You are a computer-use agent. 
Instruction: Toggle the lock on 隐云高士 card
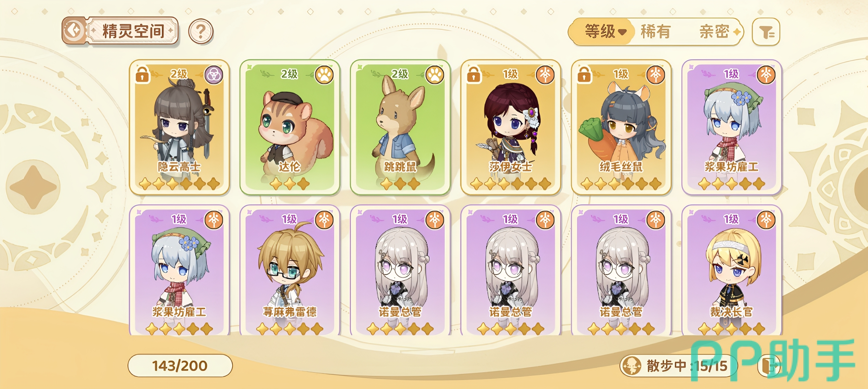[142, 74]
